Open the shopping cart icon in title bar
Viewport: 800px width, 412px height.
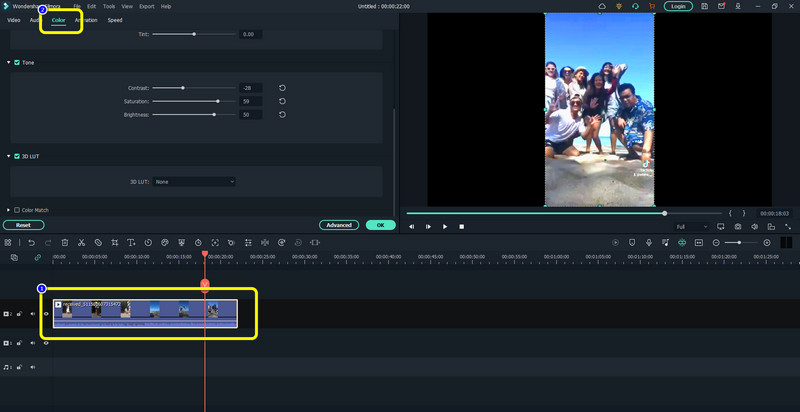pyautogui.click(x=652, y=6)
